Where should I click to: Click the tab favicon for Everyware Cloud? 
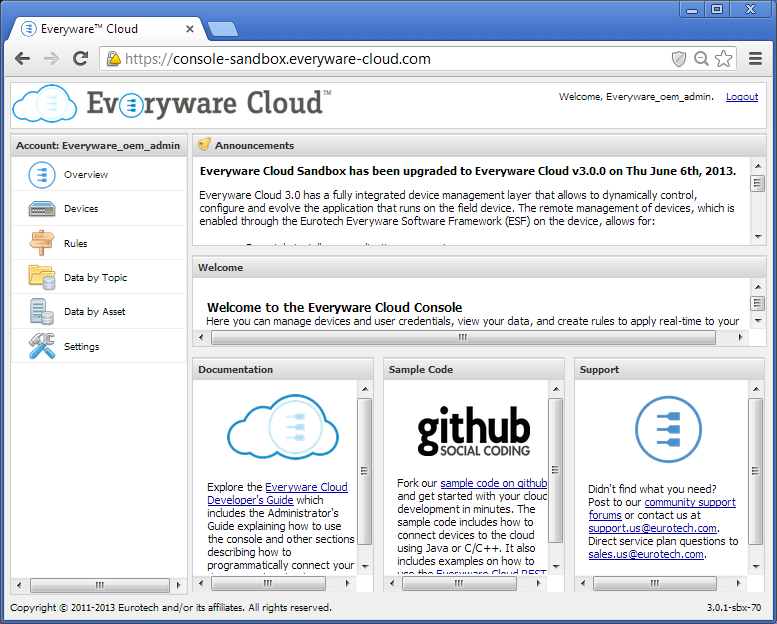click(x=29, y=29)
